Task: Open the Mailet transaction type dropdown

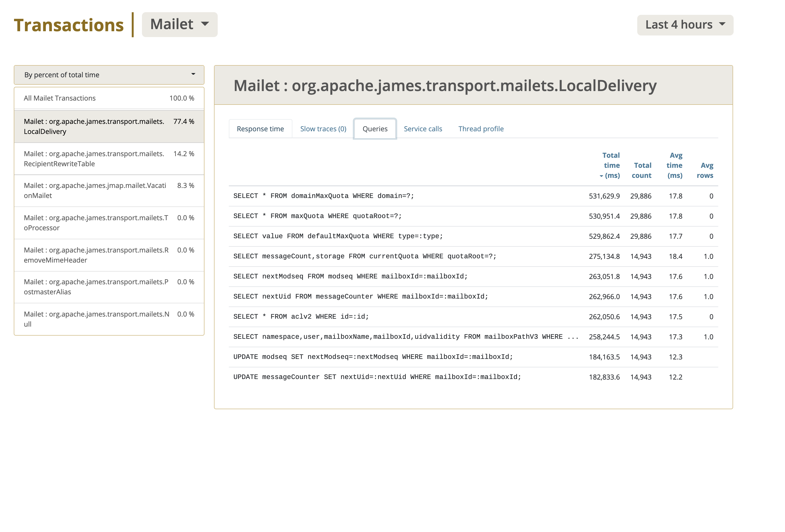Action: pos(179,25)
